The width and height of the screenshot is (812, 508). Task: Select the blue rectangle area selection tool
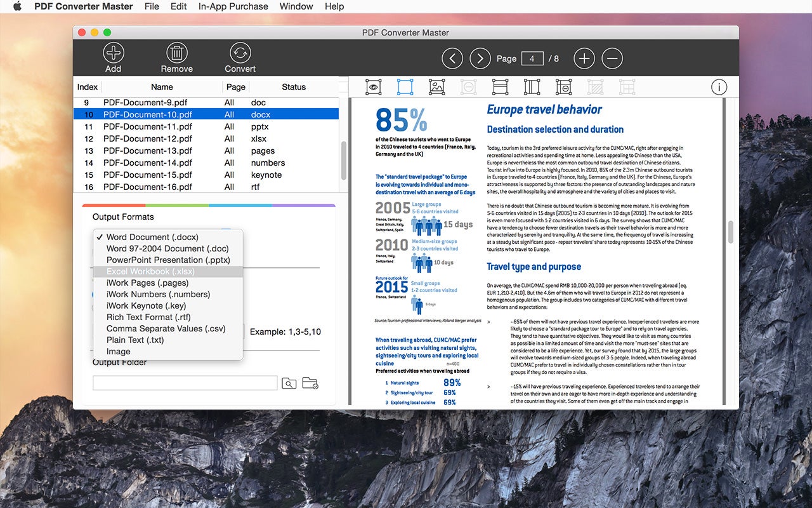[x=405, y=87]
